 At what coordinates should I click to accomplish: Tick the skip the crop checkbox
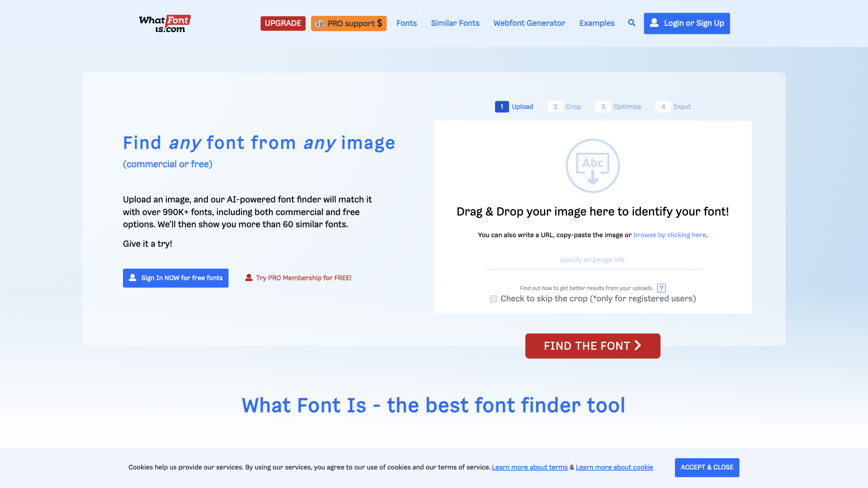(493, 299)
